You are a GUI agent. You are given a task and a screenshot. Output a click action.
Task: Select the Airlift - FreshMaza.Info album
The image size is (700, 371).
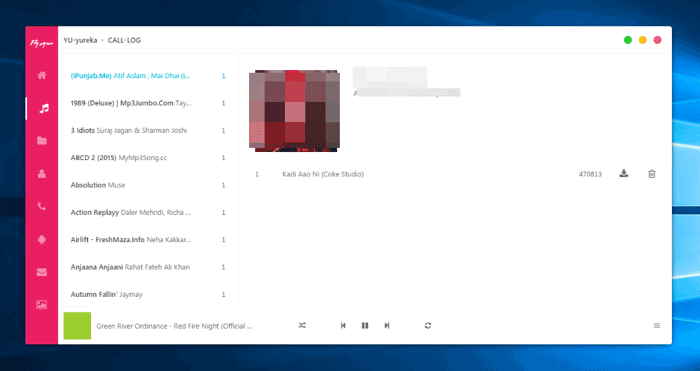pyautogui.click(x=148, y=240)
